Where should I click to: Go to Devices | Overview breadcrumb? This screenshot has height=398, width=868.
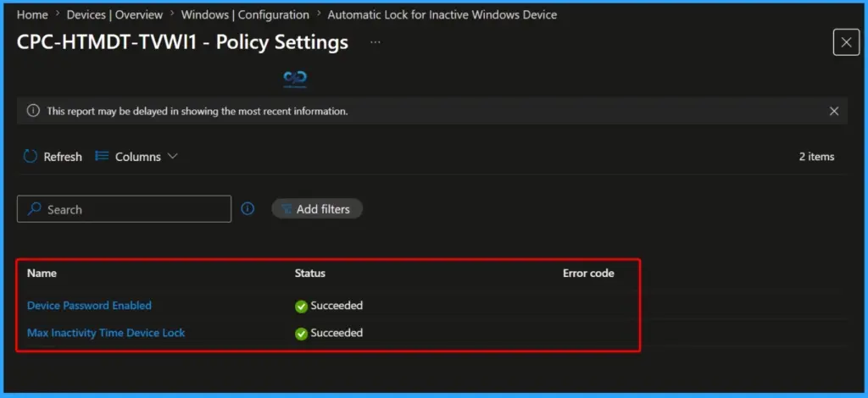[114, 15]
